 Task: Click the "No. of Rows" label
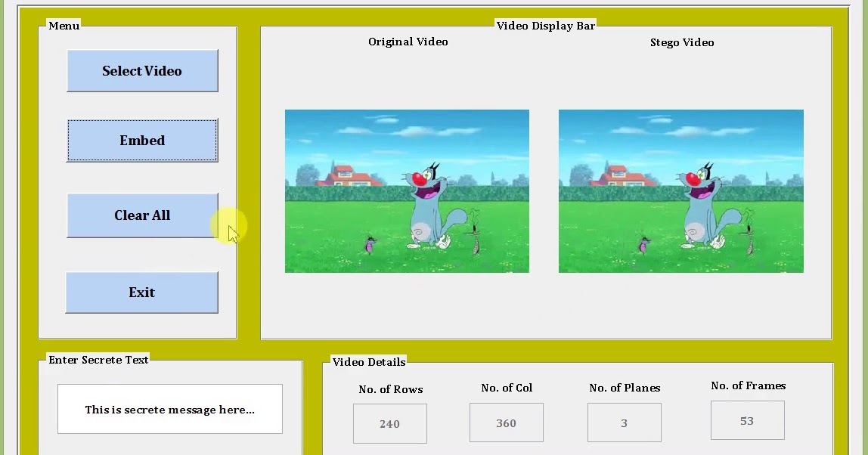pyautogui.click(x=391, y=389)
